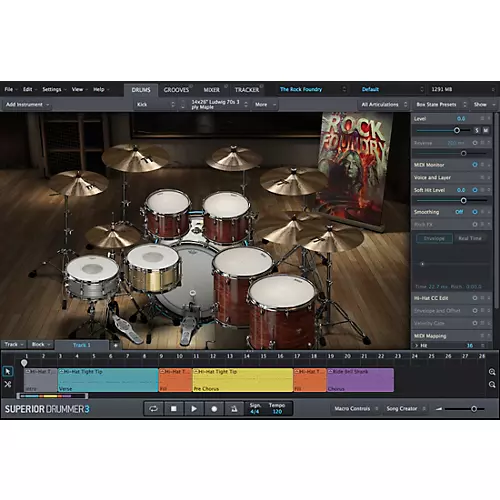Open the Box State Presets dropdown
The height and width of the screenshot is (500, 500).
point(441,105)
